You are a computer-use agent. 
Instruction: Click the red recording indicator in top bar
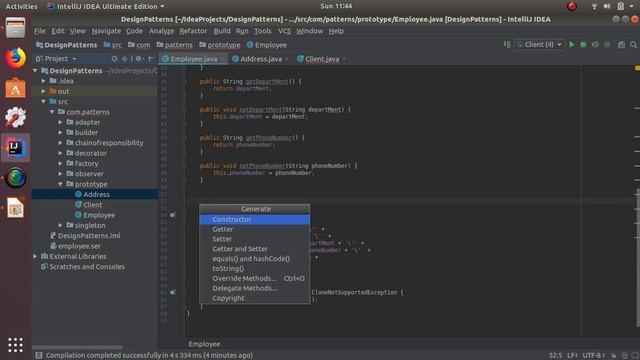pos(572,6)
